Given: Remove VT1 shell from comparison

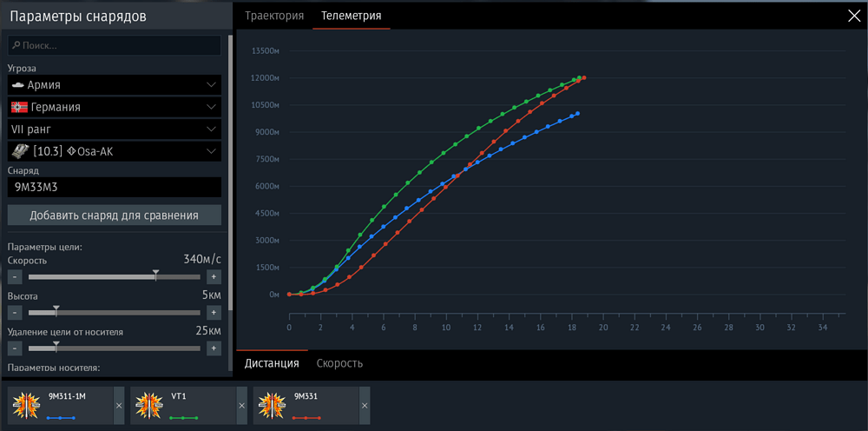Looking at the screenshot, I should (x=241, y=406).
